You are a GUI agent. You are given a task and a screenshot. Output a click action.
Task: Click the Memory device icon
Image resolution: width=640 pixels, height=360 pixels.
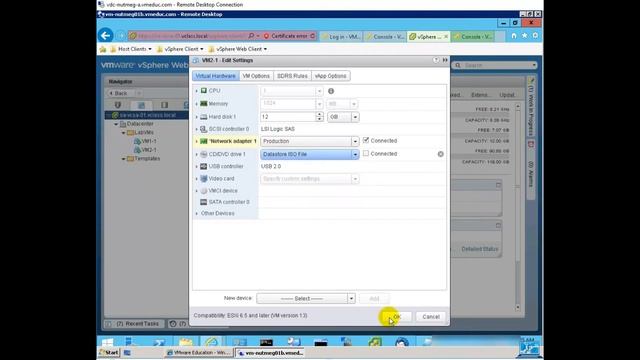(x=204, y=104)
